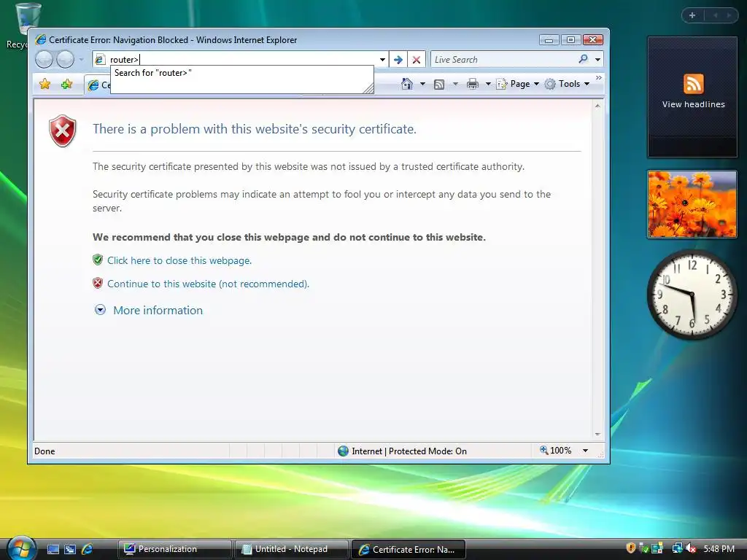Open the Home button dropdown arrow
Viewport: 747px width, 560px height.
422,84
